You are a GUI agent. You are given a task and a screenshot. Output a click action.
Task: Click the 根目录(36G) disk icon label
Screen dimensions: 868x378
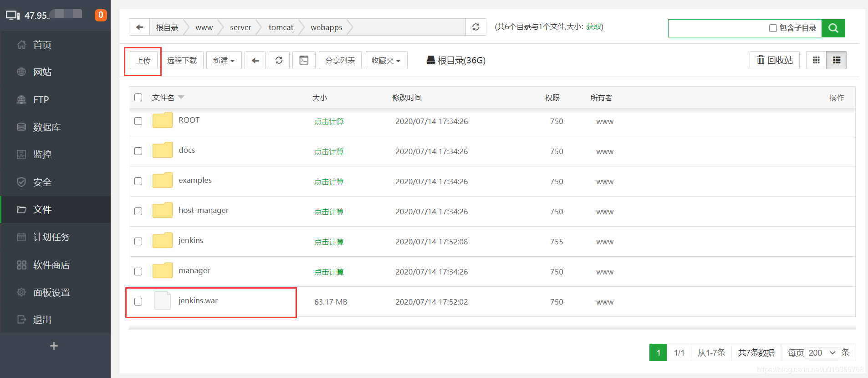456,60
